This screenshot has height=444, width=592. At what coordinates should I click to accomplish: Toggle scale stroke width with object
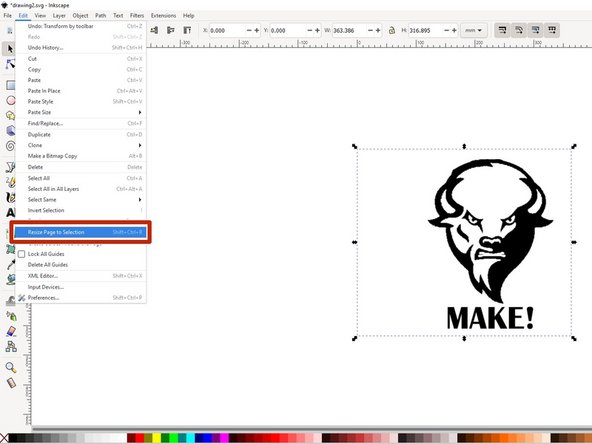(502, 30)
